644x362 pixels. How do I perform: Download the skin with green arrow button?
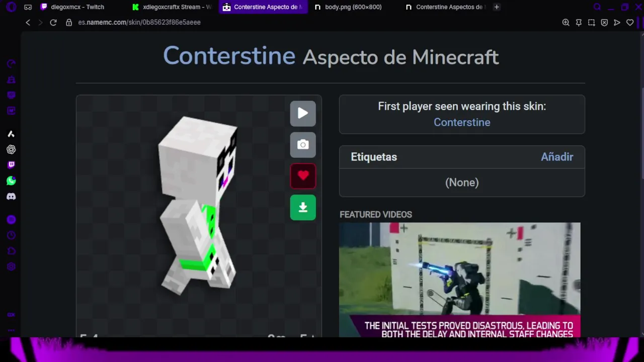[303, 208]
